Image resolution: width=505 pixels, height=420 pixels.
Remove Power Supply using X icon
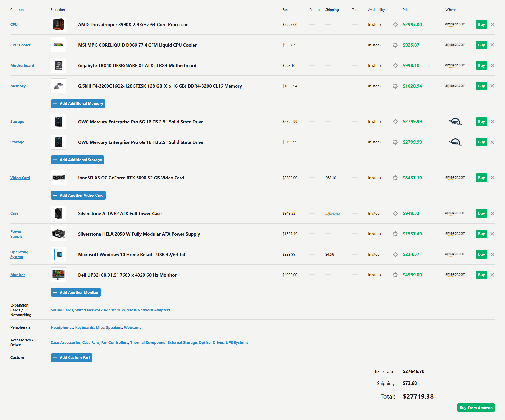[x=492, y=234]
